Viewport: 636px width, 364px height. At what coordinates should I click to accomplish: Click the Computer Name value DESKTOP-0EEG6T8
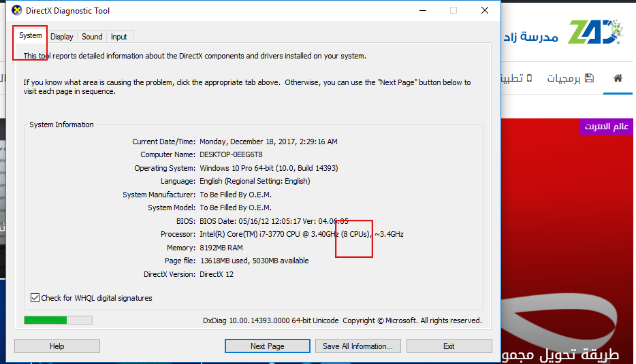pyautogui.click(x=231, y=154)
